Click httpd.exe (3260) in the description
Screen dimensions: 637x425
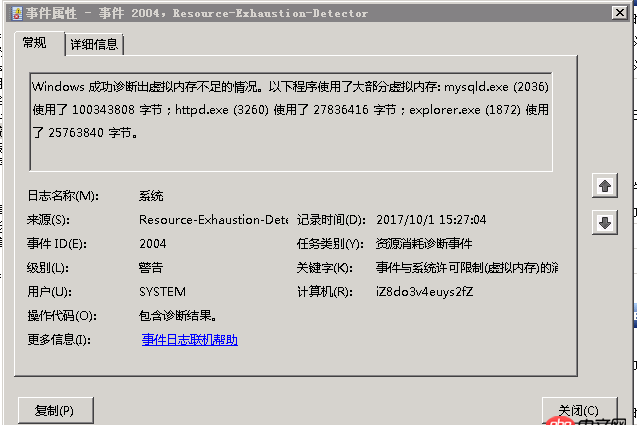(222, 110)
